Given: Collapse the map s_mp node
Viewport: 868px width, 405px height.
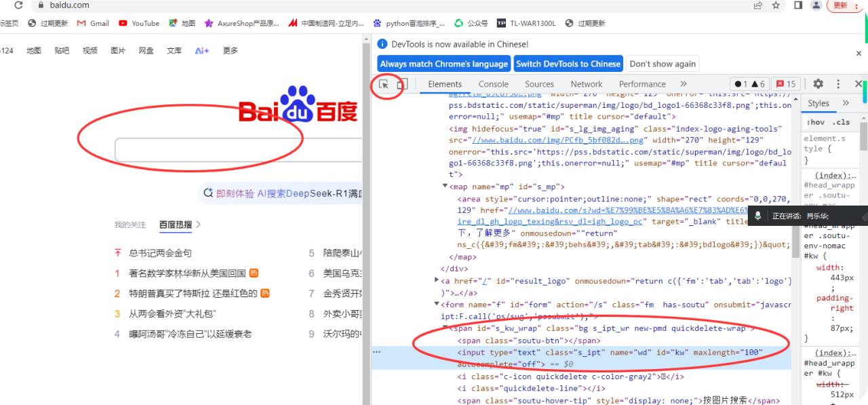Looking at the screenshot, I should point(445,187).
